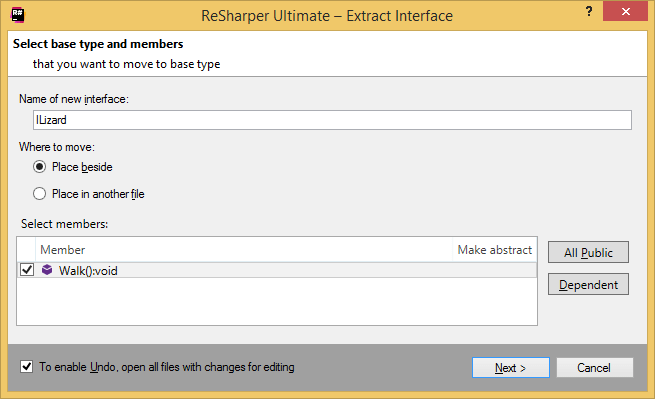
Task: Click the Where to move label
Action: click(57, 147)
